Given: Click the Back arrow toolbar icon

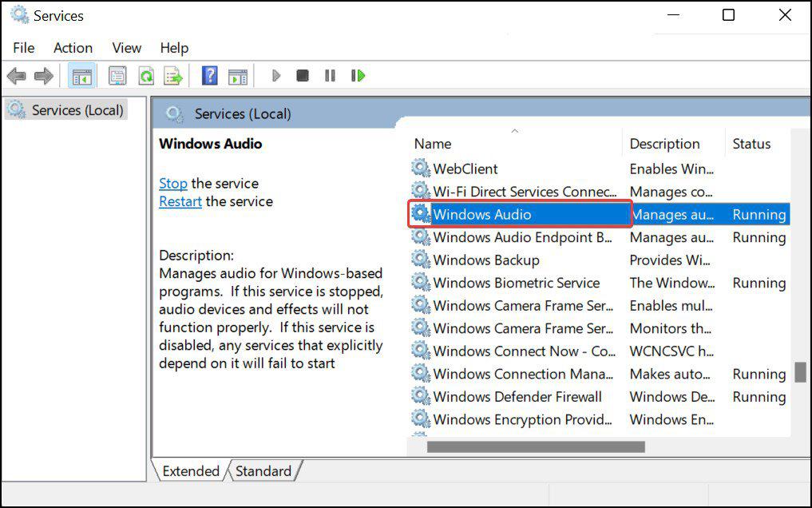Looking at the screenshot, I should click(17, 76).
